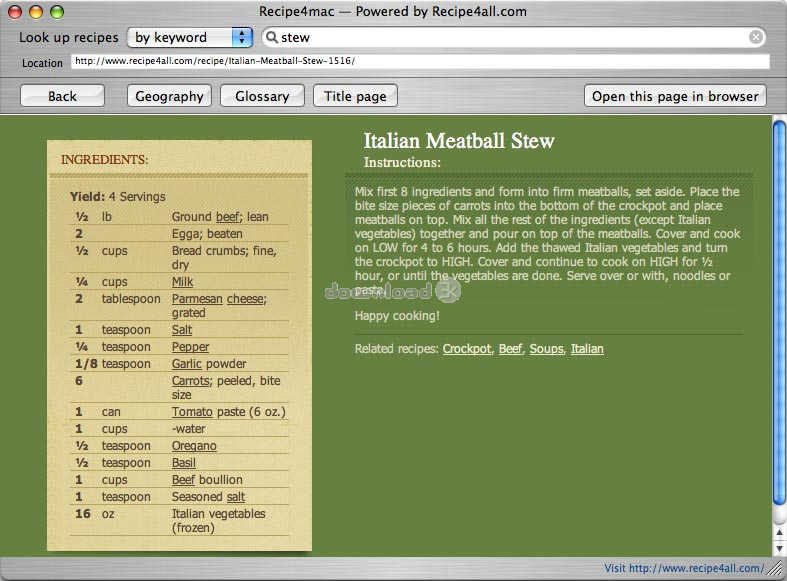Click the 'INGREDIENTS:' heading
The width and height of the screenshot is (787, 581).
[x=104, y=160]
